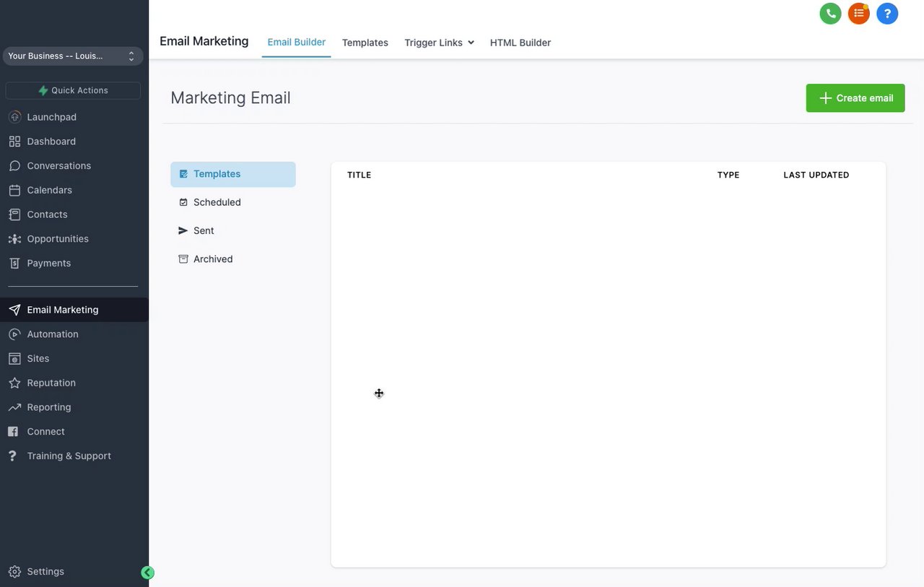Collapse the sidebar with green arrow

click(x=147, y=573)
